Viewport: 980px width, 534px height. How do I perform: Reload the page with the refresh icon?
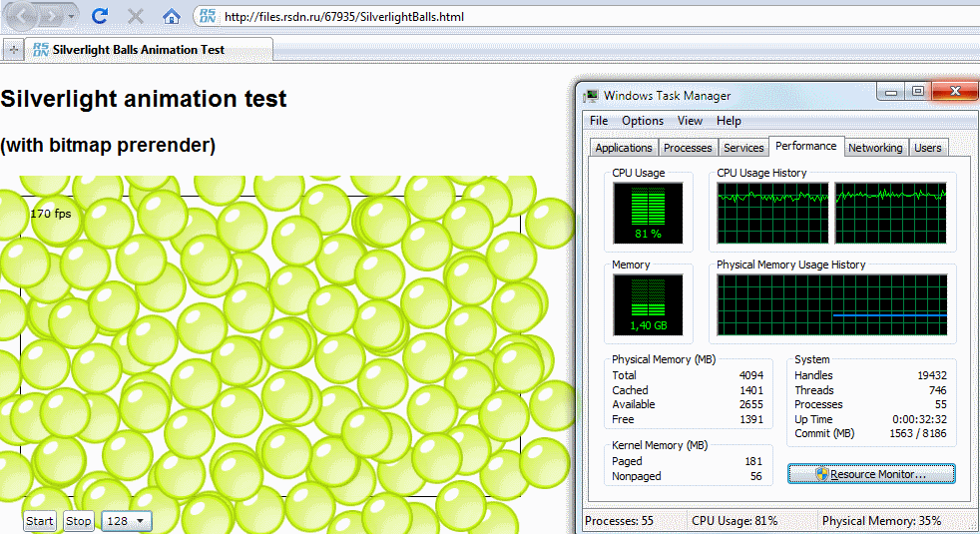pos(100,16)
